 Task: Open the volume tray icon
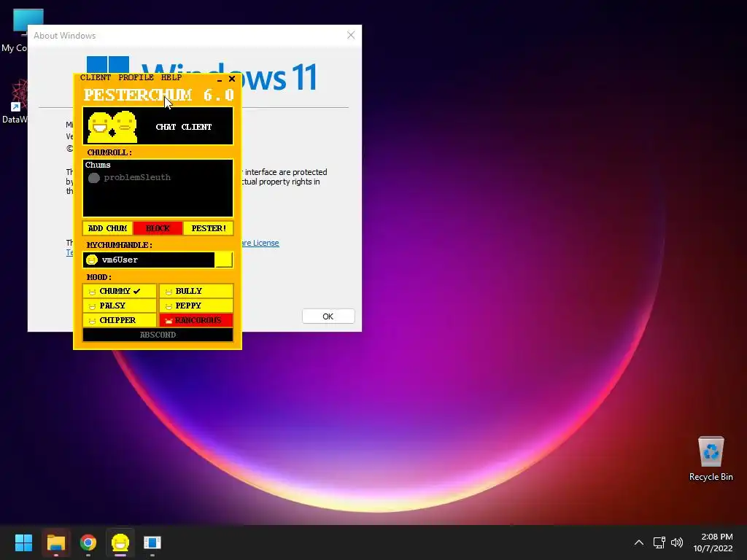tap(676, 542)
